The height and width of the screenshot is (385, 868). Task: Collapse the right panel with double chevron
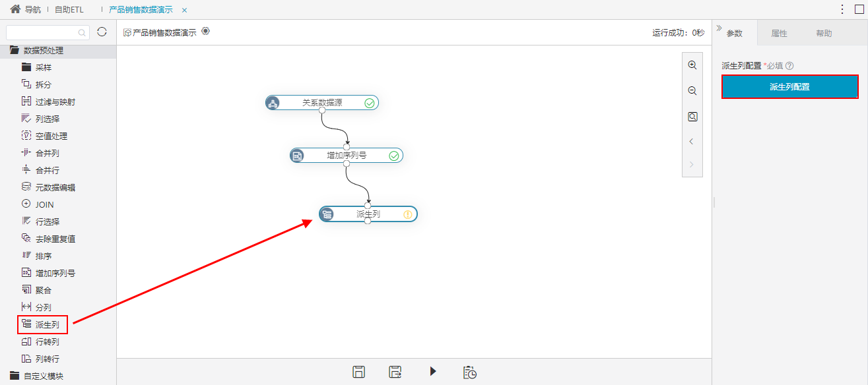(719, 28)
